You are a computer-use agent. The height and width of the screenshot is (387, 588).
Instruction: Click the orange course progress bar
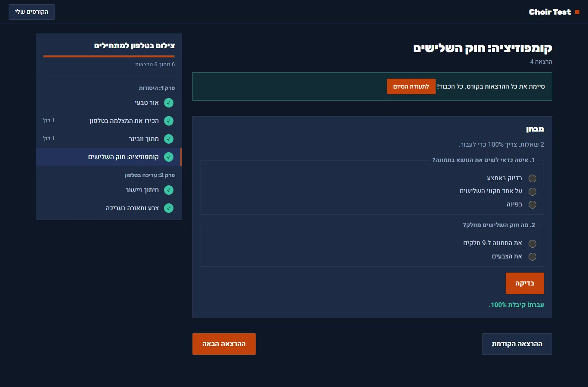point(109,56)
